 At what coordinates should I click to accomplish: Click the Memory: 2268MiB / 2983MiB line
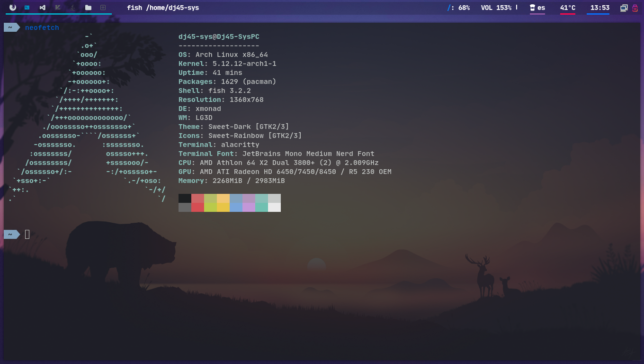[232, 181]
